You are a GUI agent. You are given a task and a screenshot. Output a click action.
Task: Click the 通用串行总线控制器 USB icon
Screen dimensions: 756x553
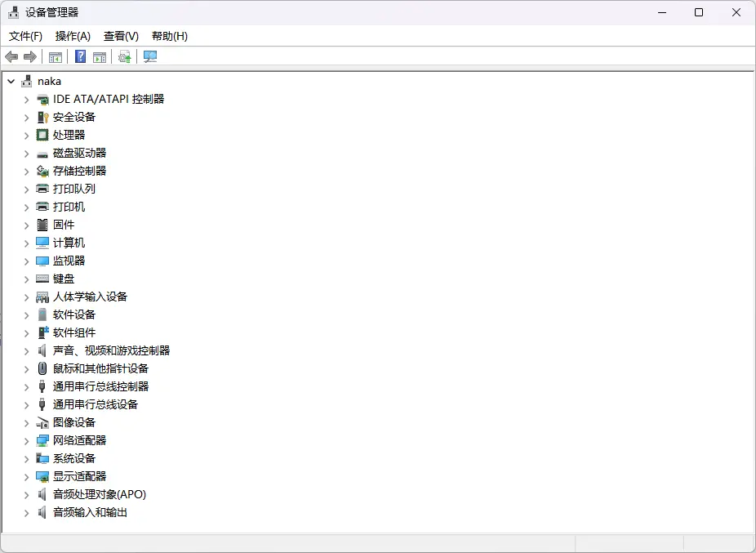42,386
